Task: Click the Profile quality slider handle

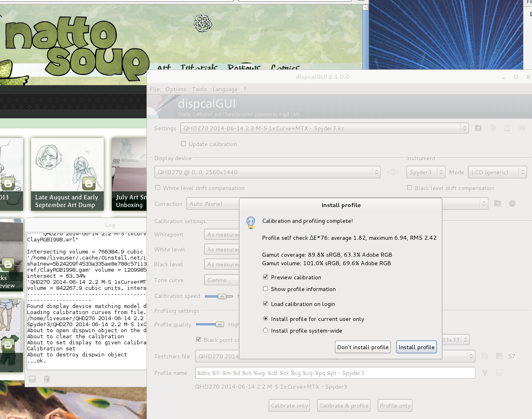Action: (220, 324)
